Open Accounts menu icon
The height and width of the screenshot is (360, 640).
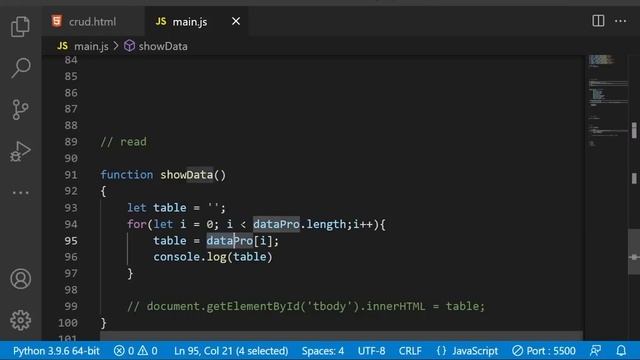(x=20, y=279)
